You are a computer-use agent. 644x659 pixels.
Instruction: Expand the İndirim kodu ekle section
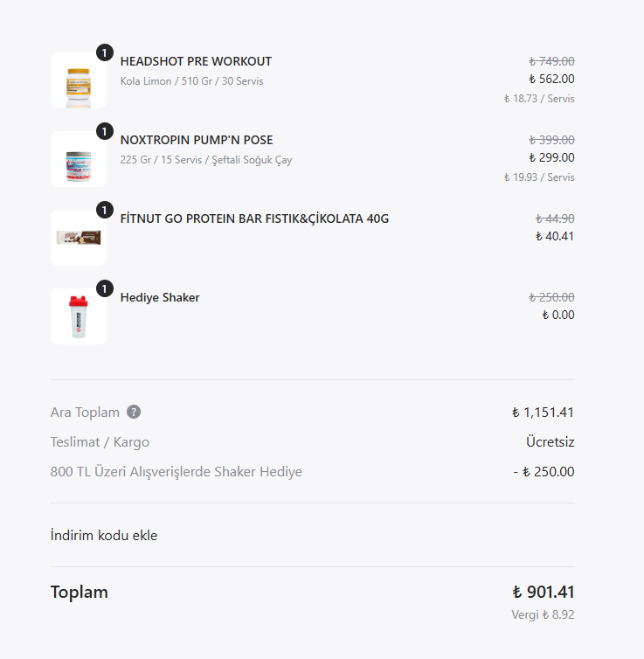(104, 535)
